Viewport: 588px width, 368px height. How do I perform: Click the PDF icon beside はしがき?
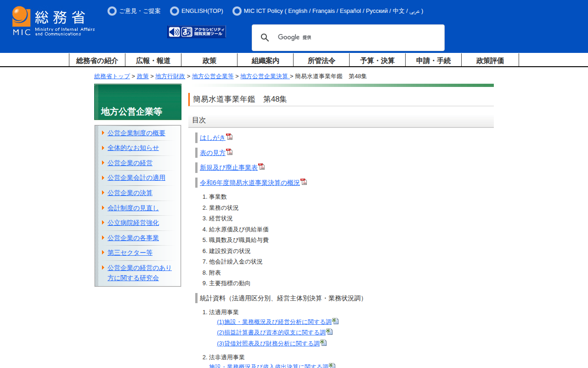coord(229,137)
